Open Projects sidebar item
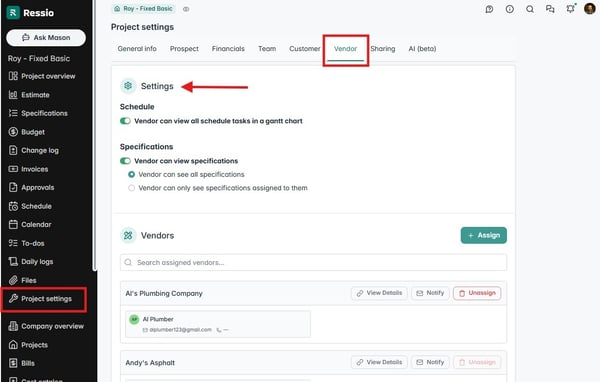This screenshot has height=382, width=600. click(28, 345)
